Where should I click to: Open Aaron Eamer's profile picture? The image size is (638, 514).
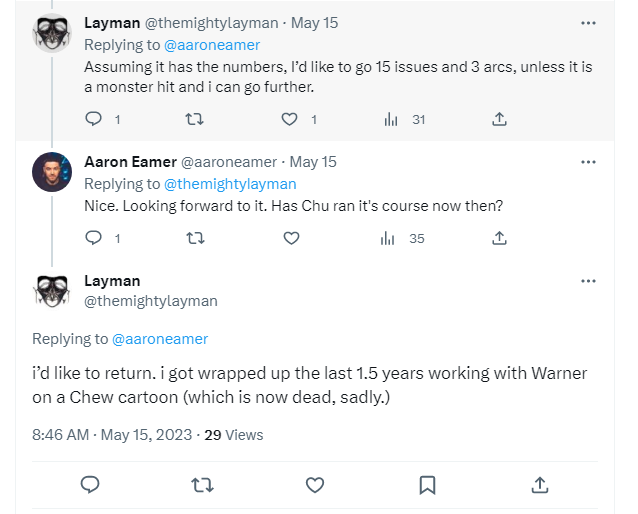52,172
